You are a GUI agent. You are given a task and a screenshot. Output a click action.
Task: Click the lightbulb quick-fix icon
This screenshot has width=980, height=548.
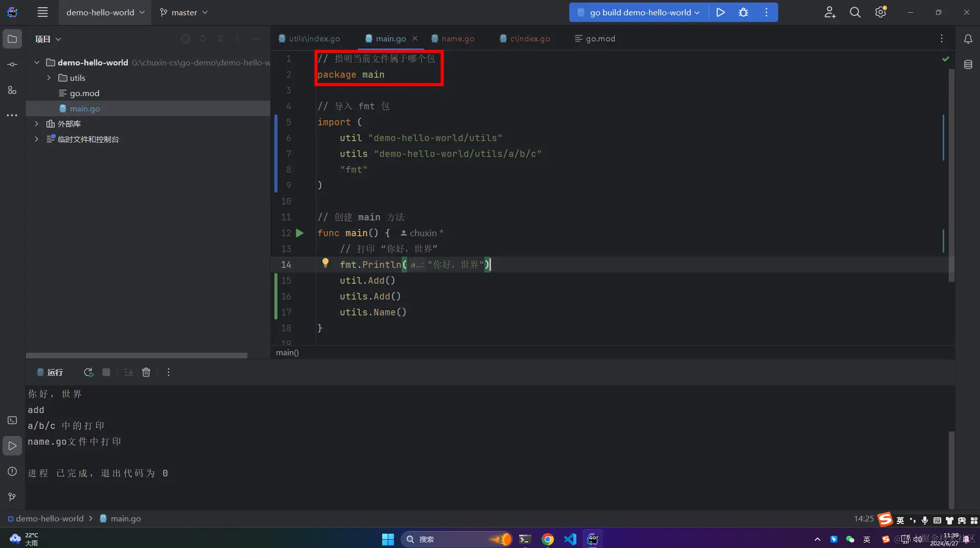(325, 263)
